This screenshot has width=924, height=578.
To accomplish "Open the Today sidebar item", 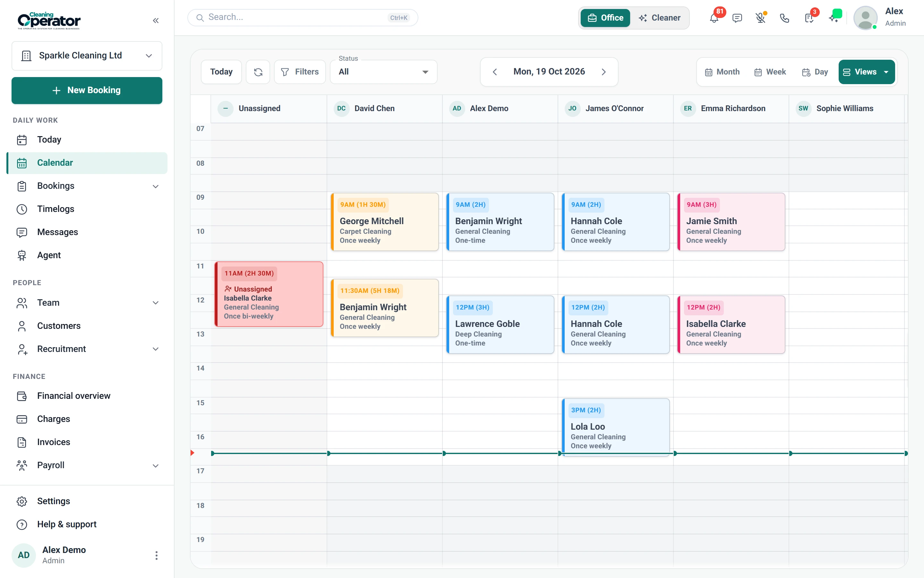I will 87,140.
